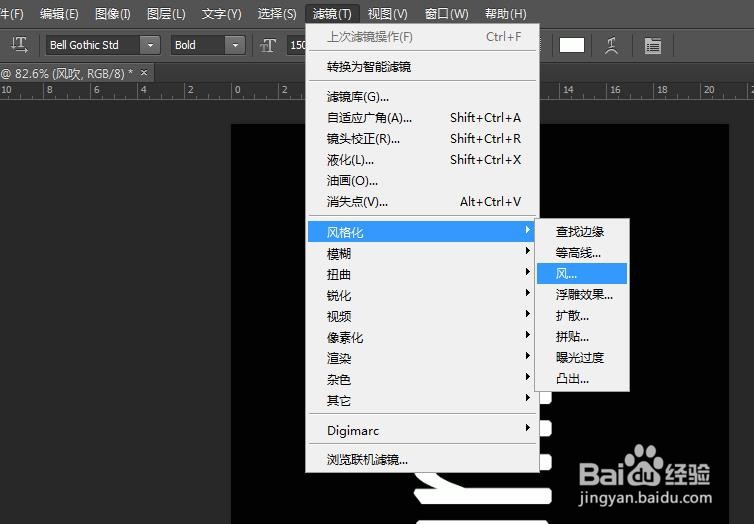
Task: Close the 风吹 document tab
Action: (144, 73)
